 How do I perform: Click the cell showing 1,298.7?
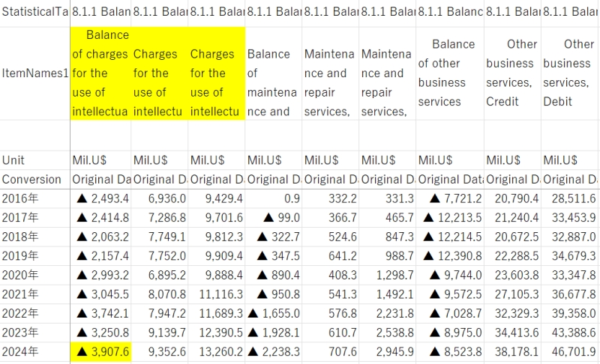click(x=387, y=276)
